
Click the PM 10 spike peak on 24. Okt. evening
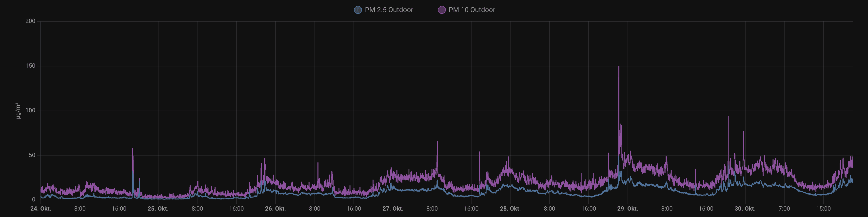(133, 149)
